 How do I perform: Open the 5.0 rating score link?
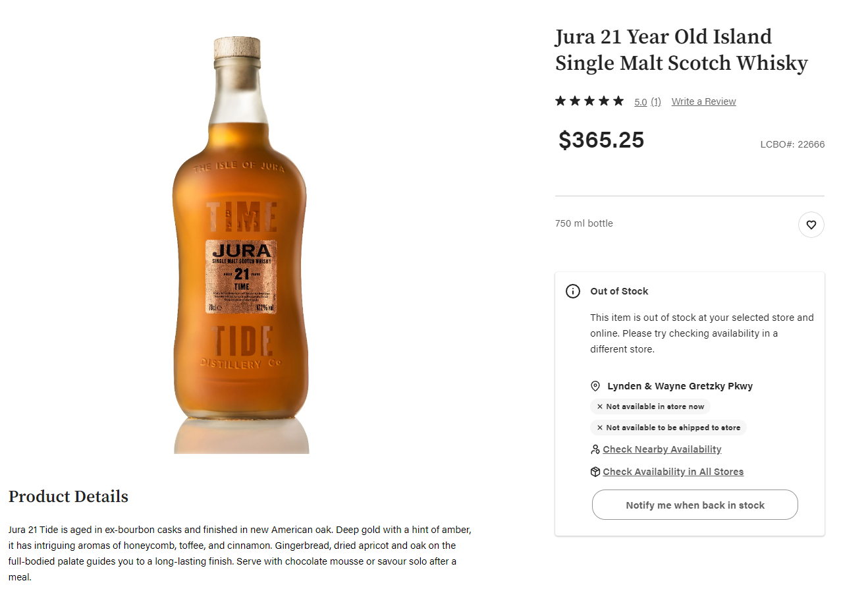click(640, 101)
